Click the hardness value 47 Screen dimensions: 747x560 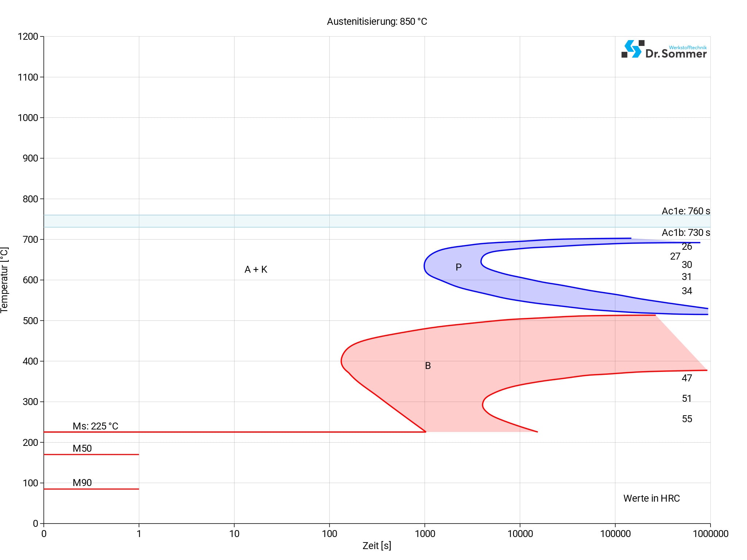click(x=687, y=378)
